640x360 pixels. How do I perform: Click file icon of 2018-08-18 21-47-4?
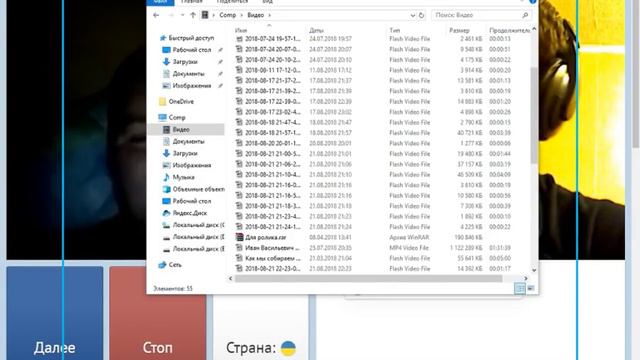239,122
